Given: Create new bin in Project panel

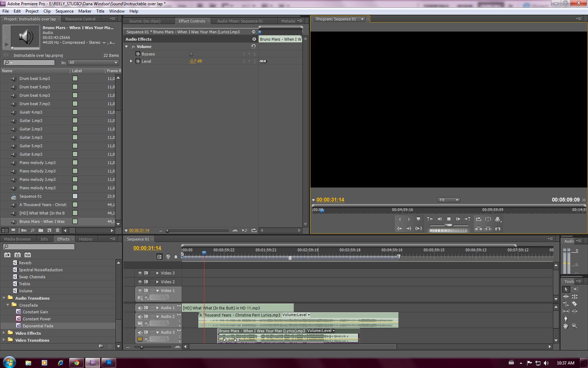Looking at the screenshot, I should pyautogui.click(x=41, y=231).
